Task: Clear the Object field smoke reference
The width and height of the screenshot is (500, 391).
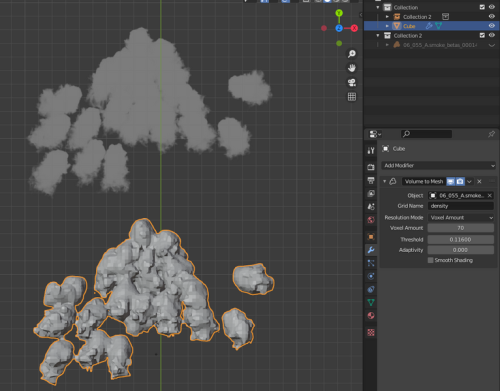Action: pos(490,195)
